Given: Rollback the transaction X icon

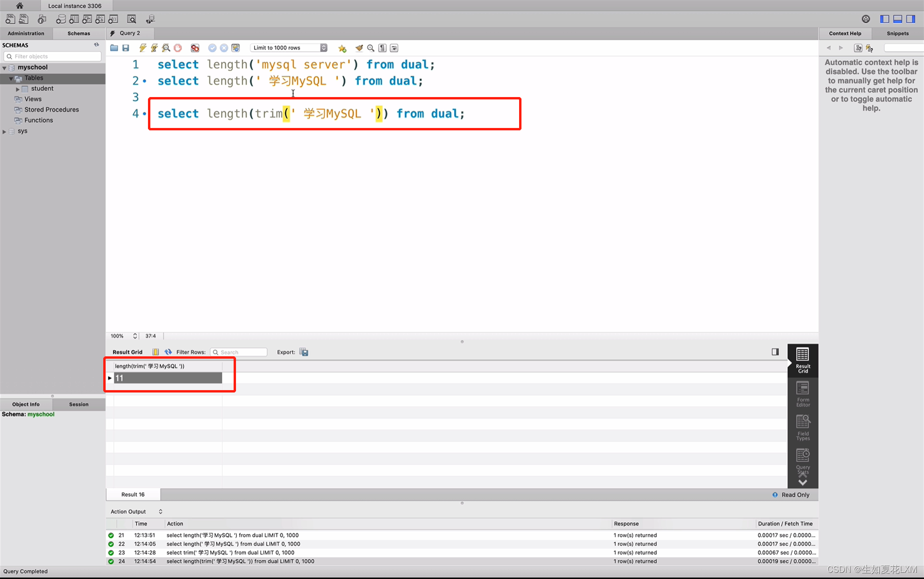Looking at the screenshot, I should [x=224, y=48].
